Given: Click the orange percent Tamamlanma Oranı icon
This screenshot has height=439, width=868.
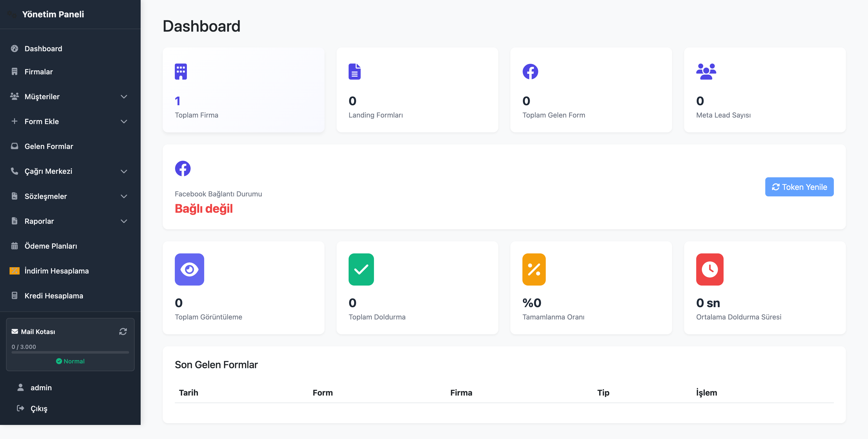Looking at the screenshot, I should pos(534,269).
